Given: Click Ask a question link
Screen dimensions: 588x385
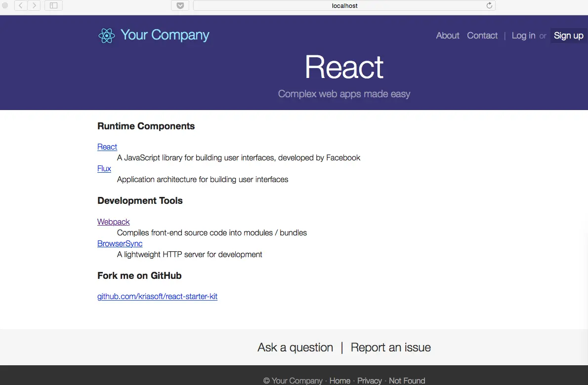Looking at the screenshot, I should [295, 347].
